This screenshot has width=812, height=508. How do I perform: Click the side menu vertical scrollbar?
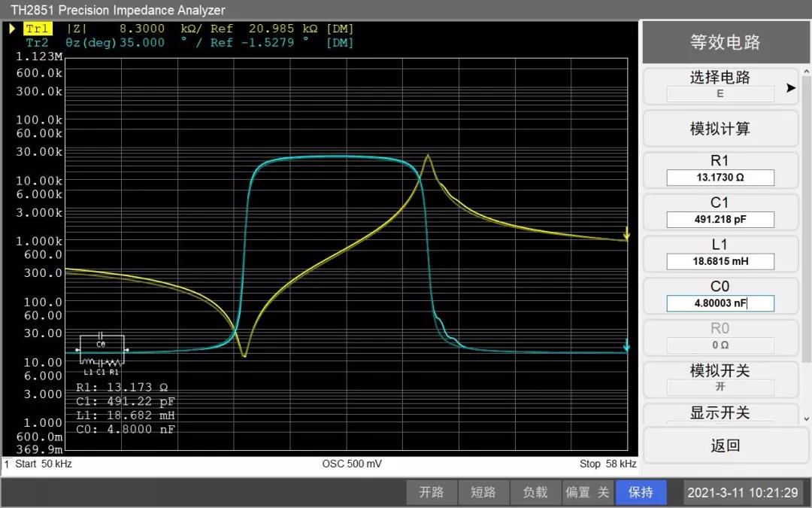point(806,219)
